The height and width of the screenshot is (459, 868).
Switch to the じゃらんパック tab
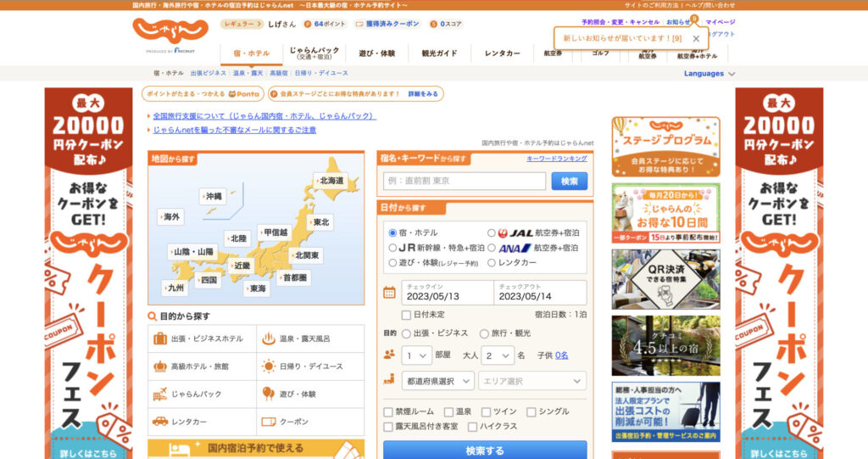click(314, 53)
